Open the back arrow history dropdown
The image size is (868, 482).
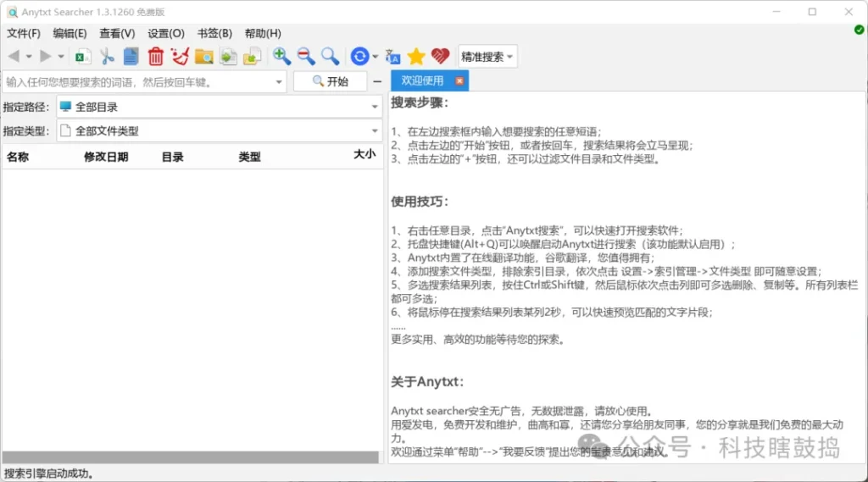coord(28,57)
